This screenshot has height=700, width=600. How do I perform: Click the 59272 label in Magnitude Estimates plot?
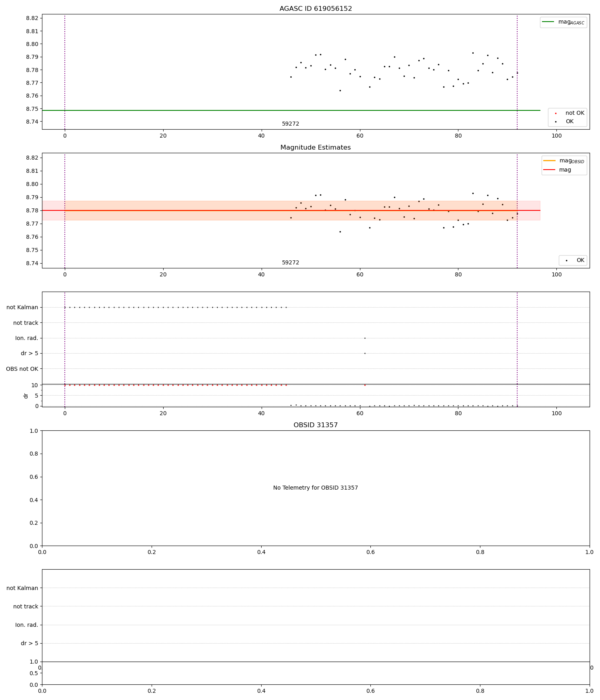click(290, 263)
